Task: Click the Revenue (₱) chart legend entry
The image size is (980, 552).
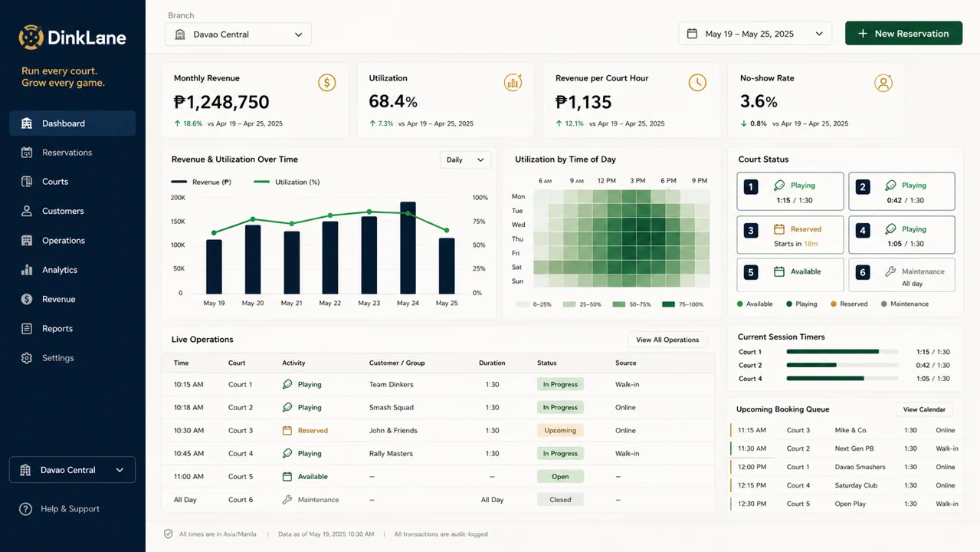Action: 202,182
